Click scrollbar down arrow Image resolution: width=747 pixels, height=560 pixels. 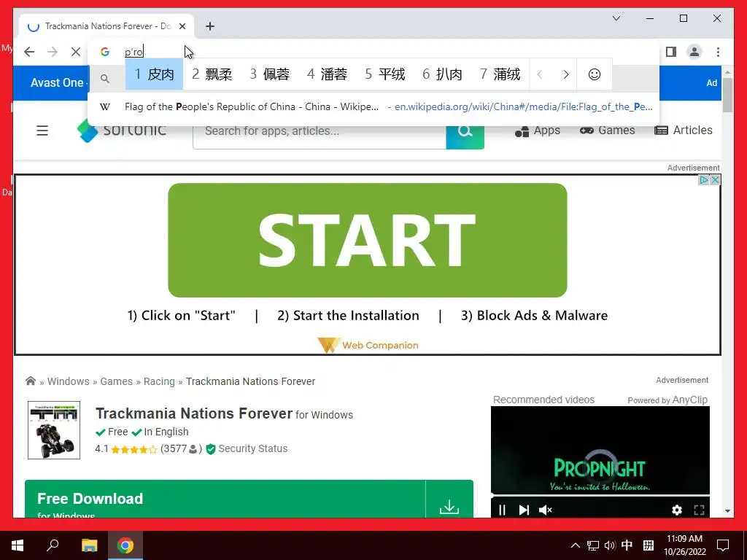[727, 511]
